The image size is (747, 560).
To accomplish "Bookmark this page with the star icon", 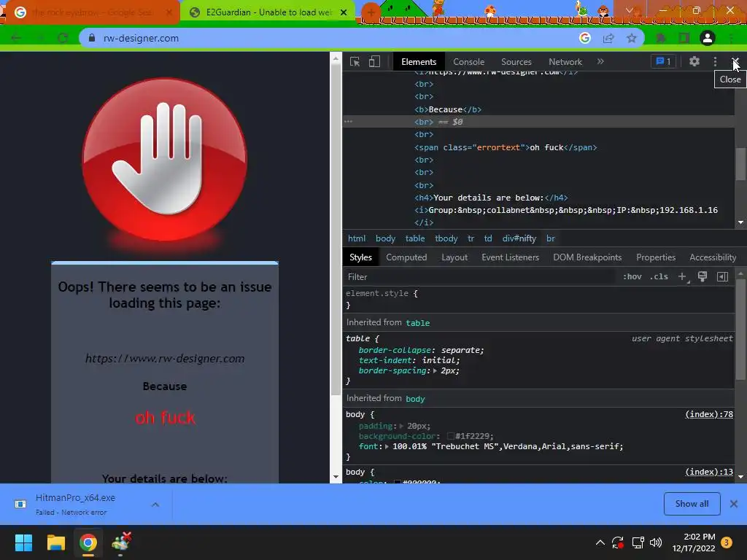I will [631, 38].
